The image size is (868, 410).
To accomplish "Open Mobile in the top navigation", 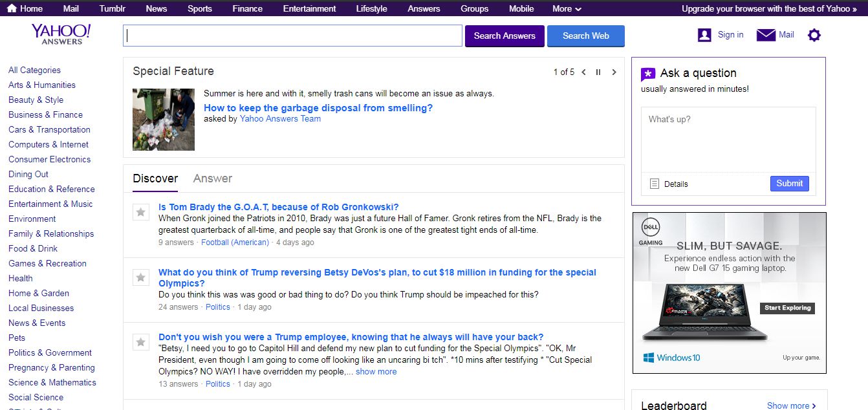I will click(x=521, y=8).
